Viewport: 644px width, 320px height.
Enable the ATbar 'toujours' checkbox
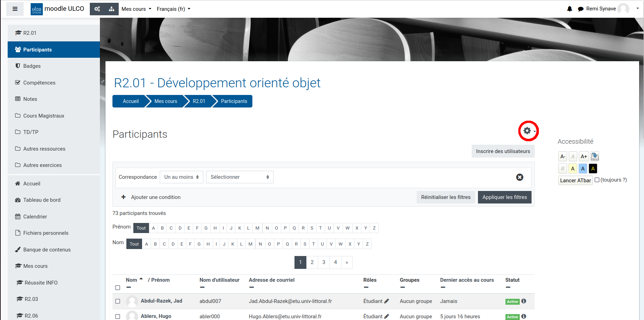click(x=597, y=180)
